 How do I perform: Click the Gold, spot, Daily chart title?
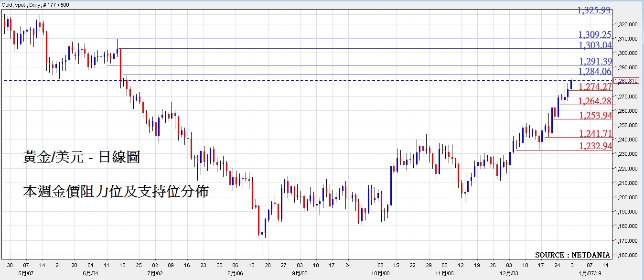tap(36, 4)
